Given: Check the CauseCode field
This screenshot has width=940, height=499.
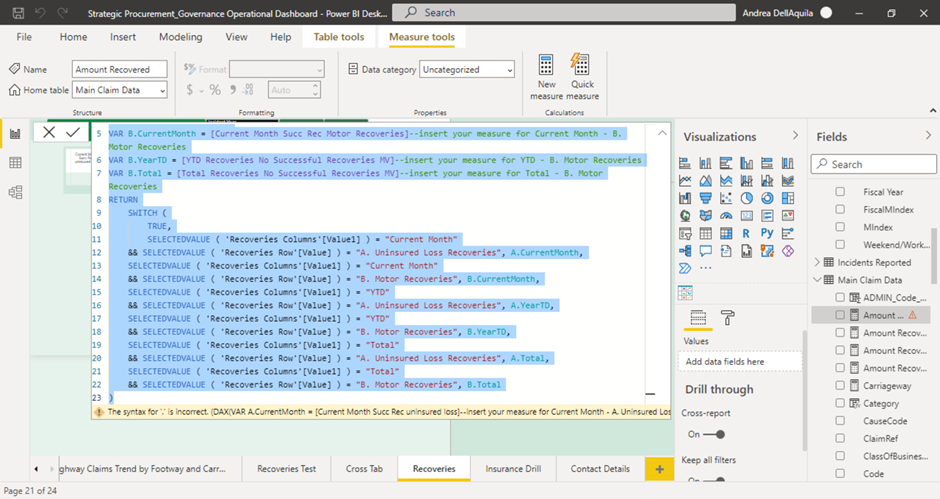Looking at the screenshot, I should pyautogui.click(x=840, y=420).
